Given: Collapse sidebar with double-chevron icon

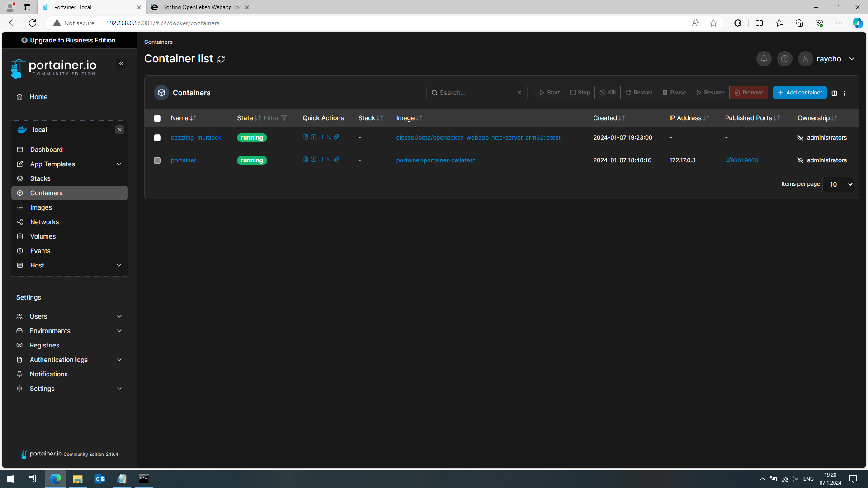Looking at the screenshot, I should tap(121, 63).
